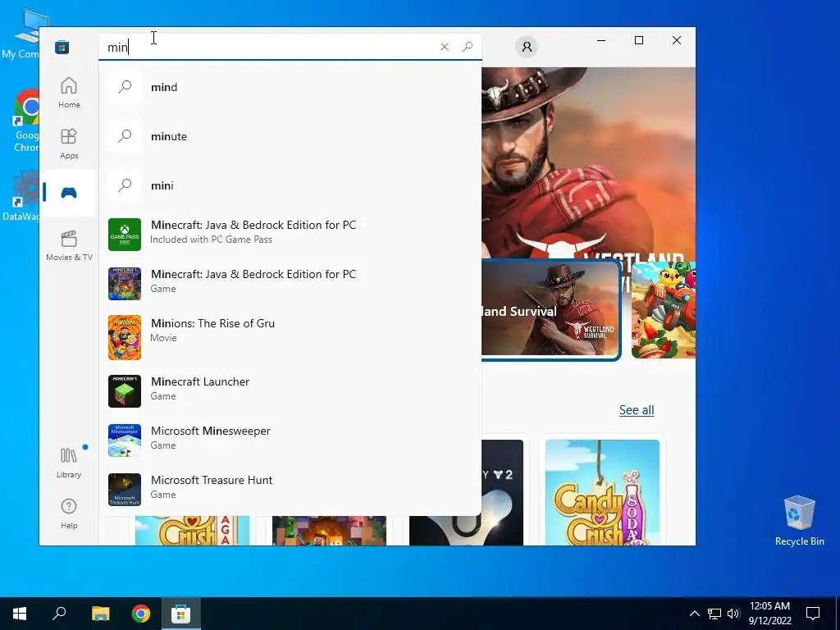
Task: Show hidden system tray icons
Action: coord(694,614)
